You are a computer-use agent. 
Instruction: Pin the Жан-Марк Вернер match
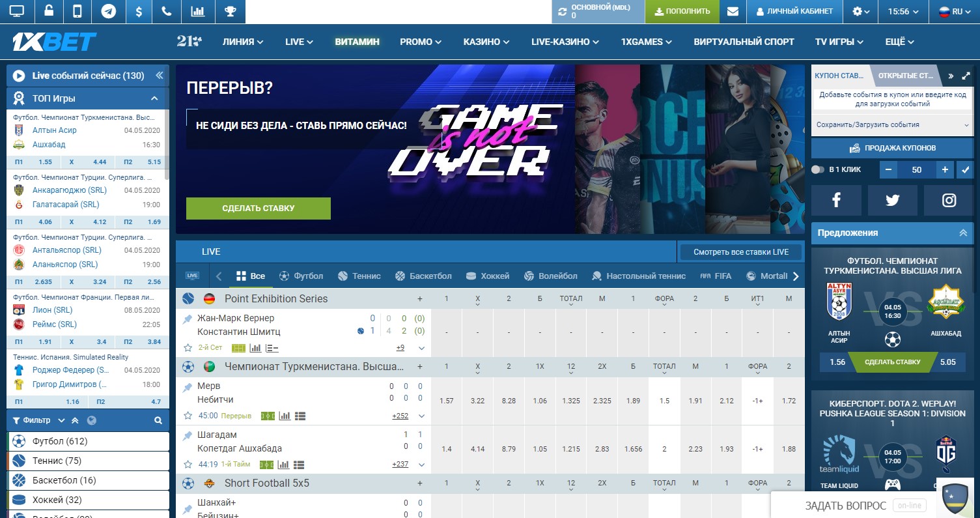(188, 319)
